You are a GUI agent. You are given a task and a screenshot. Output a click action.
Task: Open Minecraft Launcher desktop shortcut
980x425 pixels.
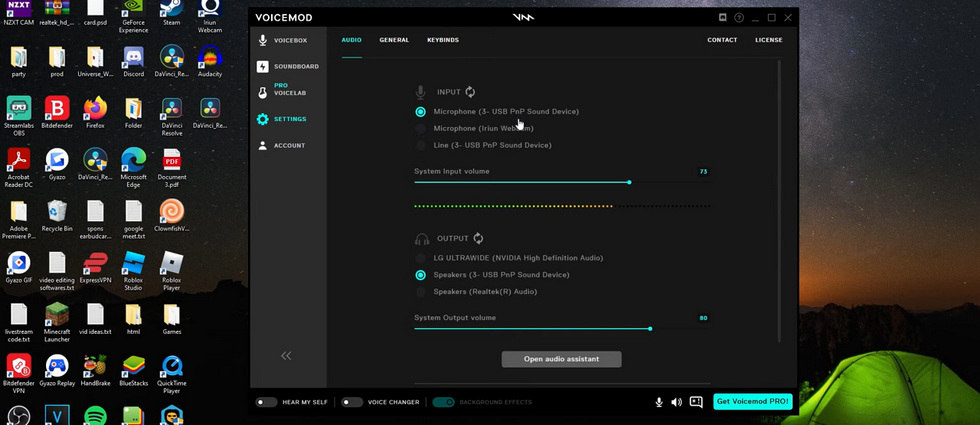pyautogui.click(x=57, y=322)
